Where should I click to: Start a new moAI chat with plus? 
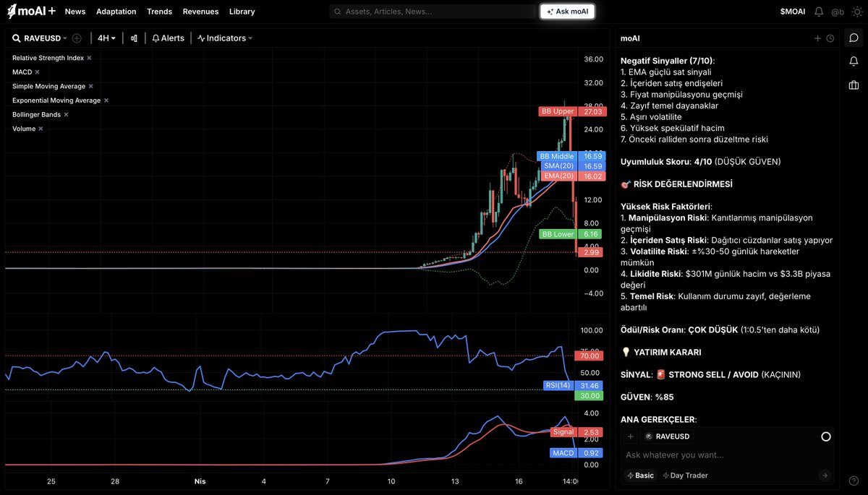817,38
